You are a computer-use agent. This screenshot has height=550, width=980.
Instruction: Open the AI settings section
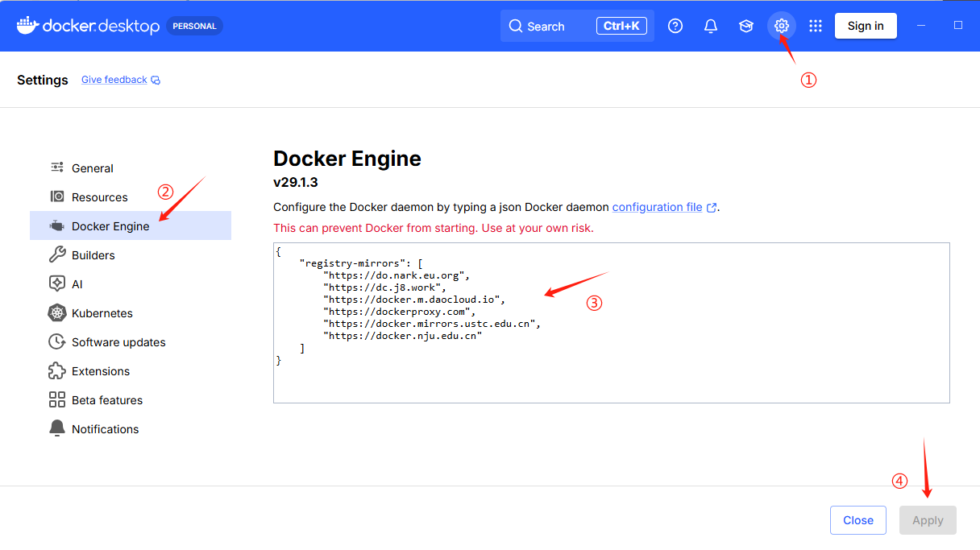click(x=131, y=283)
